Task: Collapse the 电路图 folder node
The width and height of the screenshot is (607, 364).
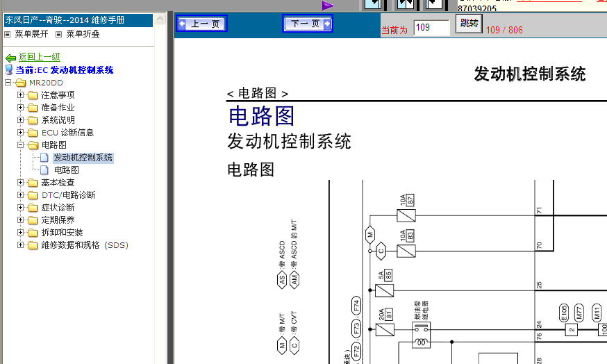Action: coord(21,144)
